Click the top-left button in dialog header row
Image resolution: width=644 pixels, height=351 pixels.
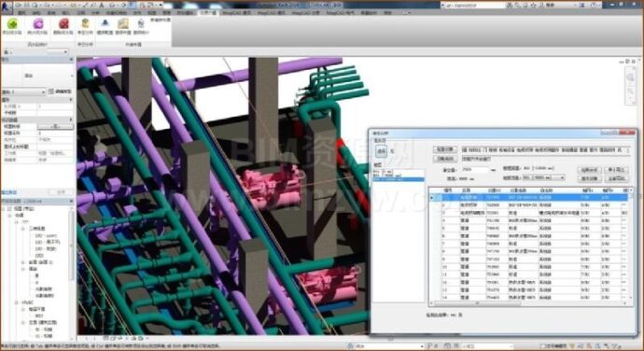[445, 149]
